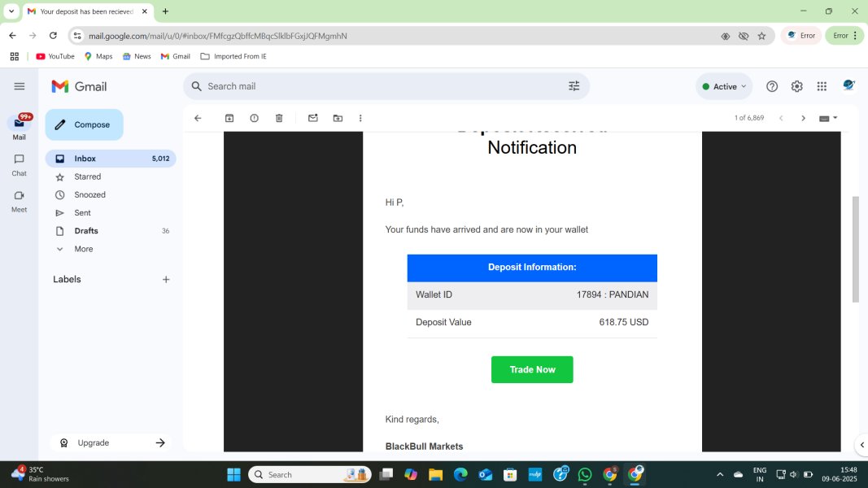Open the Active status dropdown
The height and width of the screenshot is (488, 868).
click(724, 86)
